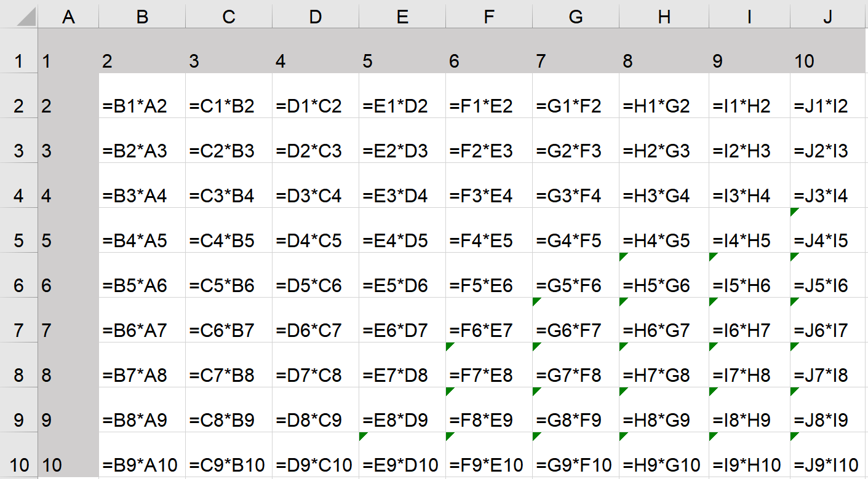This screenshot has height=479, width=868.
Task: Select row 7 header
Action: pyautogui.click(x=18, y=320)
